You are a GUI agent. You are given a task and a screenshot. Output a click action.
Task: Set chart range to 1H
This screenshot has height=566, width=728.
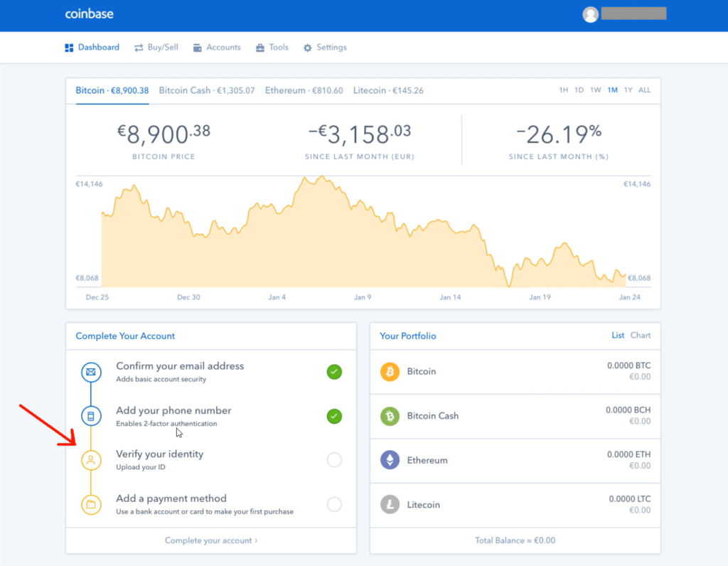(563, 90)
